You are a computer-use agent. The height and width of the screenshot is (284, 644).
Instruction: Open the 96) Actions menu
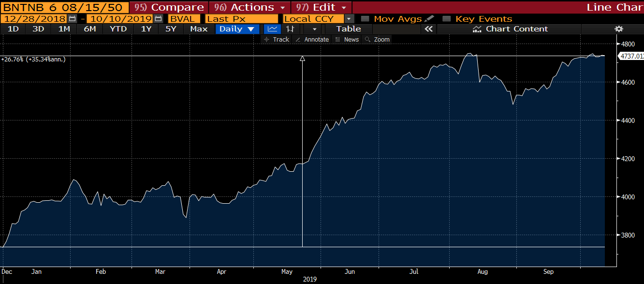point(249,7)
